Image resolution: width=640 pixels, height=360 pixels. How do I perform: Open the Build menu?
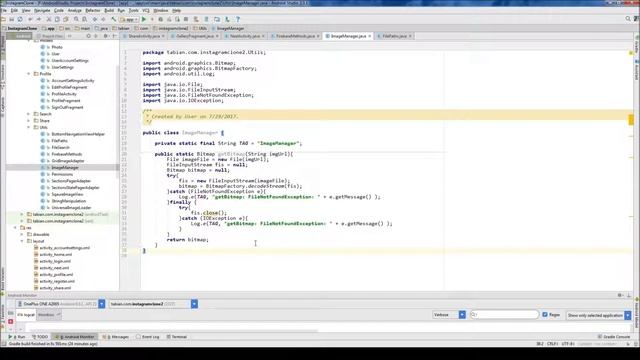109,10
